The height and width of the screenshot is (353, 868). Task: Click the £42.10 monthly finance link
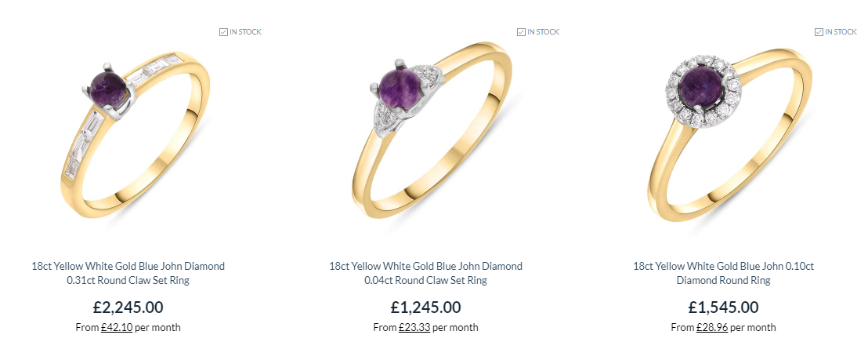tap(117, 328)
